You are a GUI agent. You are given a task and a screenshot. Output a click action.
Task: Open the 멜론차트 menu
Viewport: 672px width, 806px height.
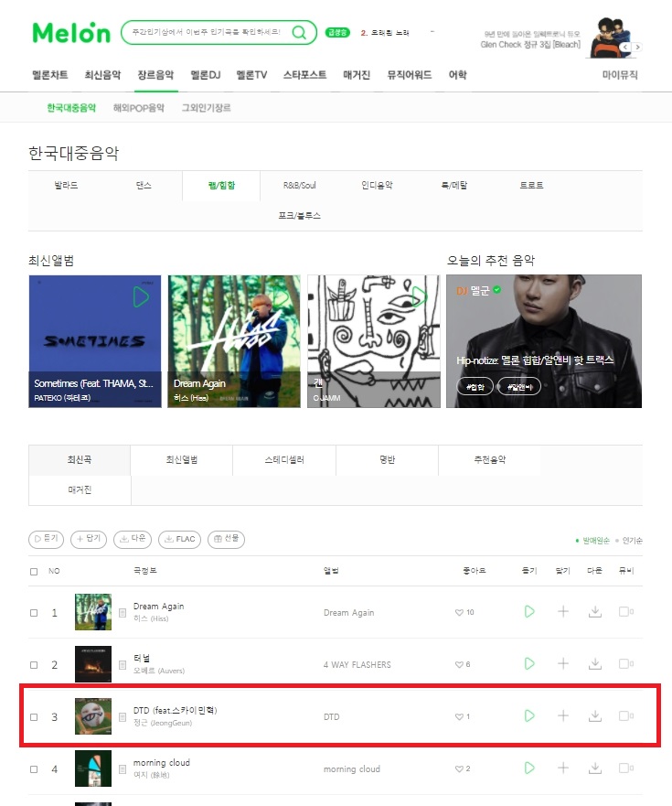(50, 75)
